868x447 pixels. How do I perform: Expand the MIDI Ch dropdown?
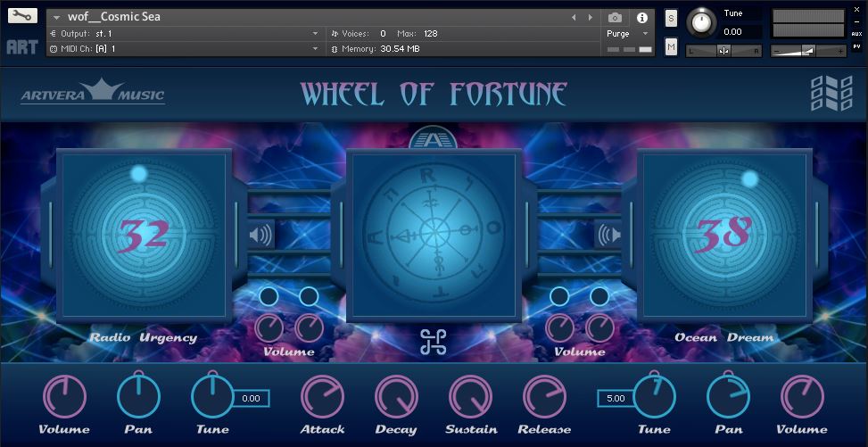coord(316,49)
